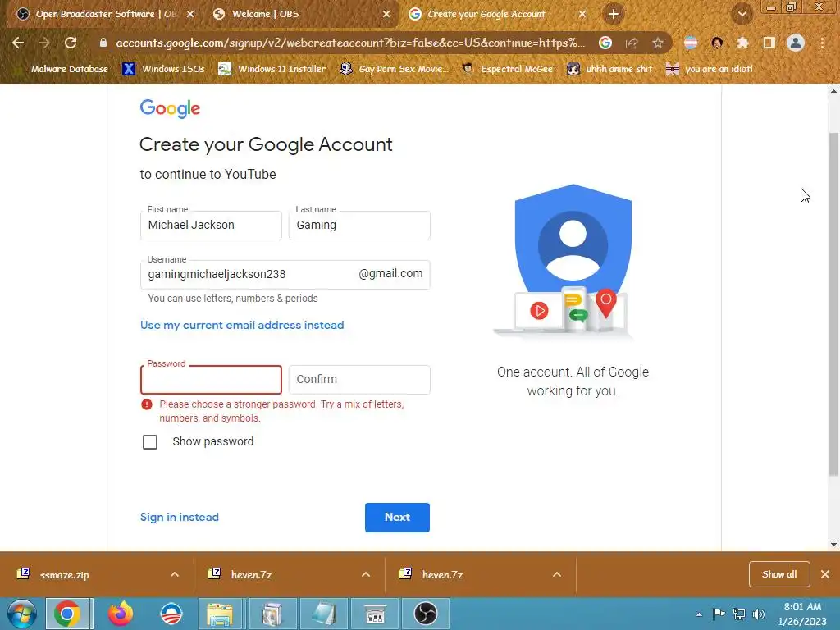The height and width of the screenshot is (630, 840).
Task: Focus the Confirm password field
Action: click(x=359, y=379)
